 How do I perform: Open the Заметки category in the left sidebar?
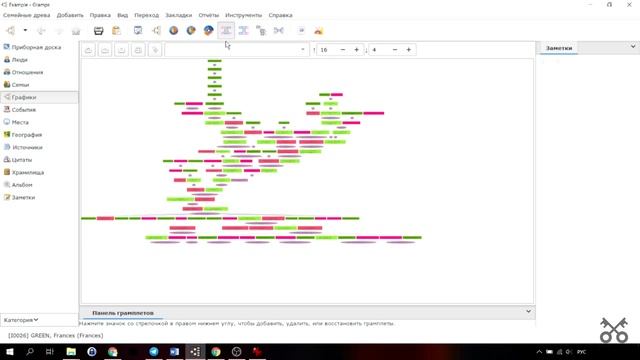pos(39,198)
